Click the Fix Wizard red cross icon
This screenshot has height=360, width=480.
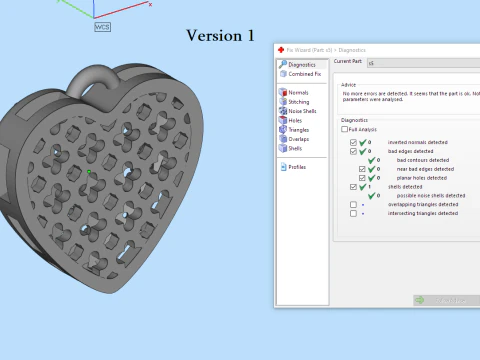coord(281,50)
